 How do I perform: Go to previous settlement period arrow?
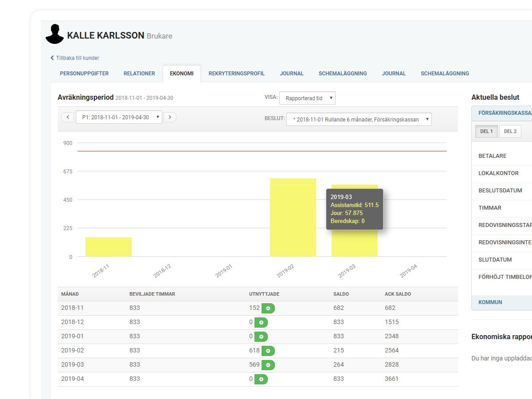click(x=67, y=117)
